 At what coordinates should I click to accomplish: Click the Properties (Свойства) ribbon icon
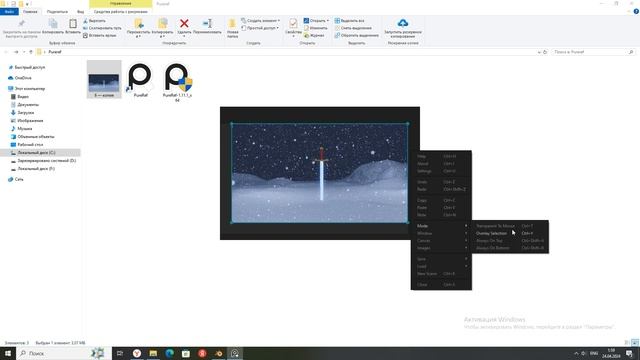(293, 24)
